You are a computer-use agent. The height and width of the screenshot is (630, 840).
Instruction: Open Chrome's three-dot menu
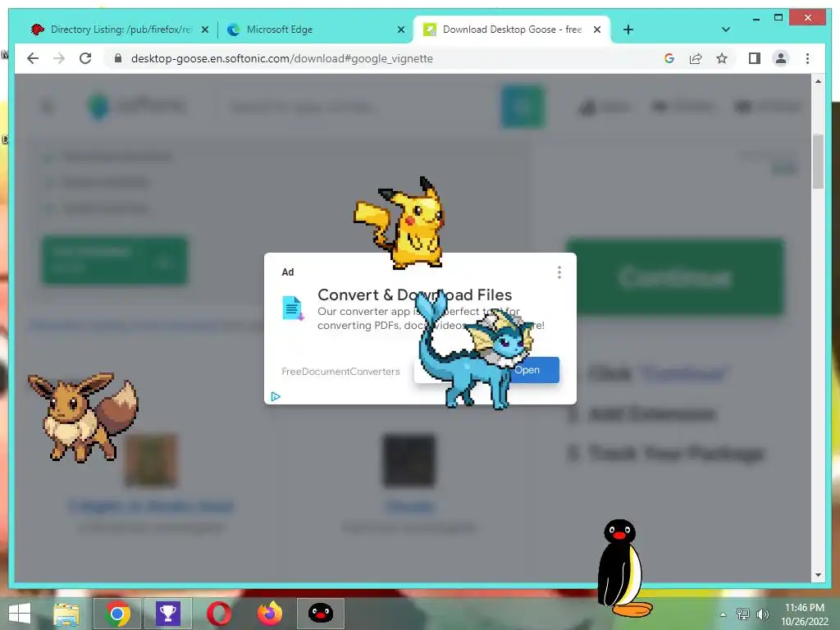[807, 58]
